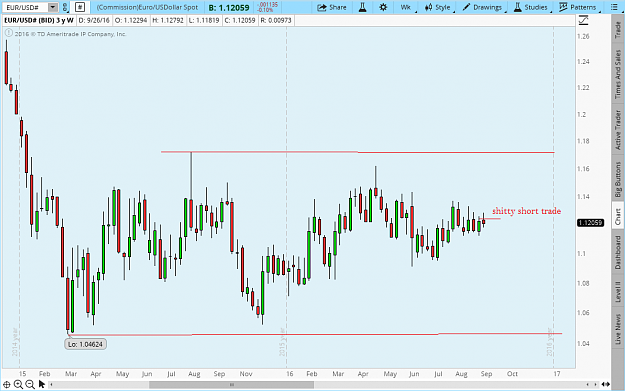The height and width of the screenshot is (391, 625).
Task: Open the Style menu
Action: 438,7
